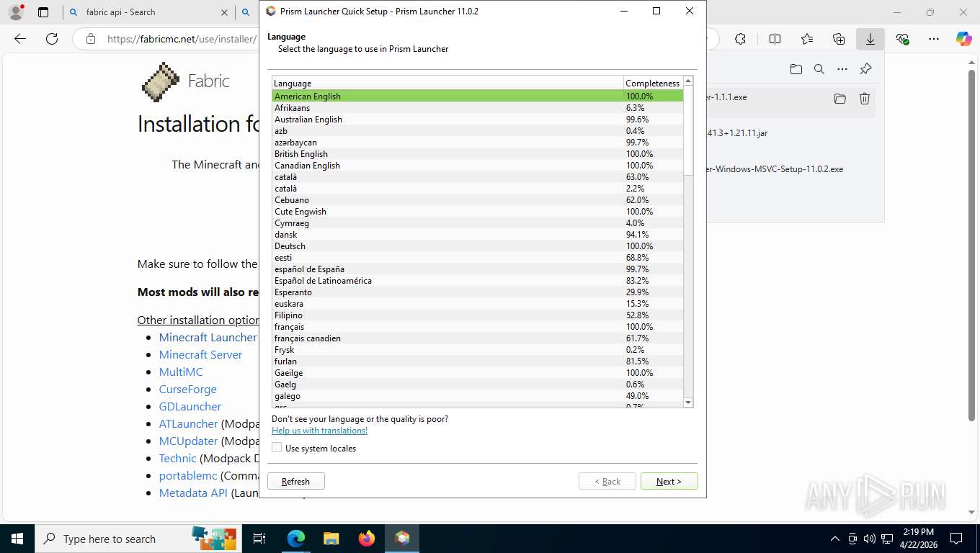
Task: Select Australian English language
Action: pyautogui.click(x=477, y=119)
